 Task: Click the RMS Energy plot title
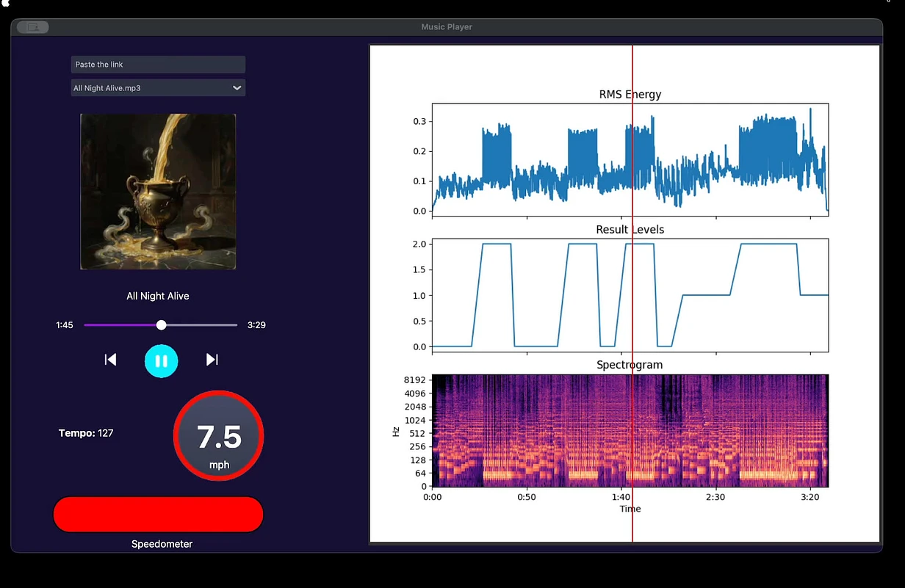point(630,94)
